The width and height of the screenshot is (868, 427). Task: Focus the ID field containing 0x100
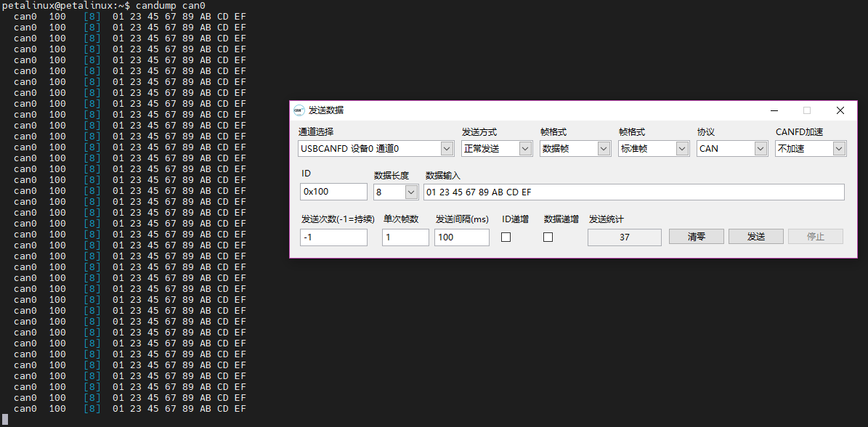pyautogui.click(x=334, y=192)
